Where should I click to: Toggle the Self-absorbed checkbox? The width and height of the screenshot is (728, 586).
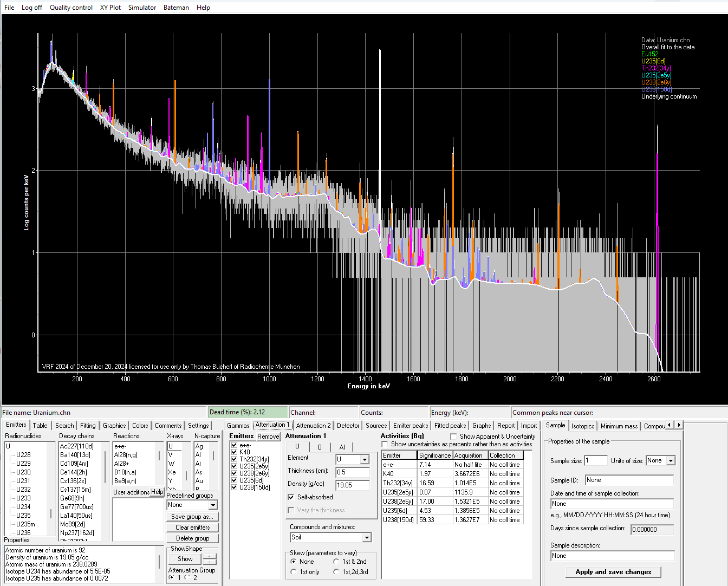click(291, 497)
